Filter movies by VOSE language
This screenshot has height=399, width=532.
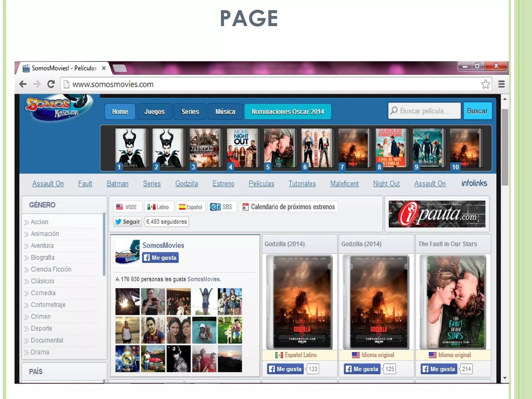click(127, 207)
